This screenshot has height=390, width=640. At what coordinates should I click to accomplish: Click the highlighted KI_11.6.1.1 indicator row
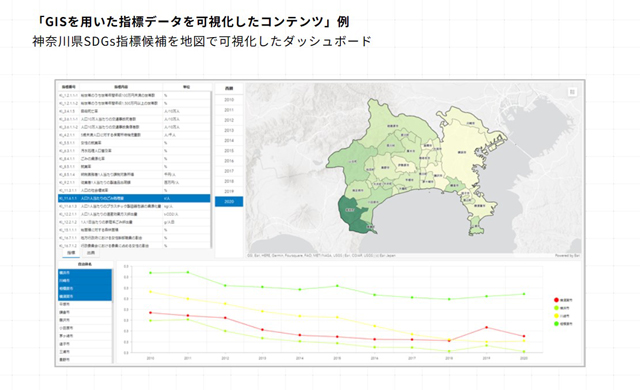(134, 198)
